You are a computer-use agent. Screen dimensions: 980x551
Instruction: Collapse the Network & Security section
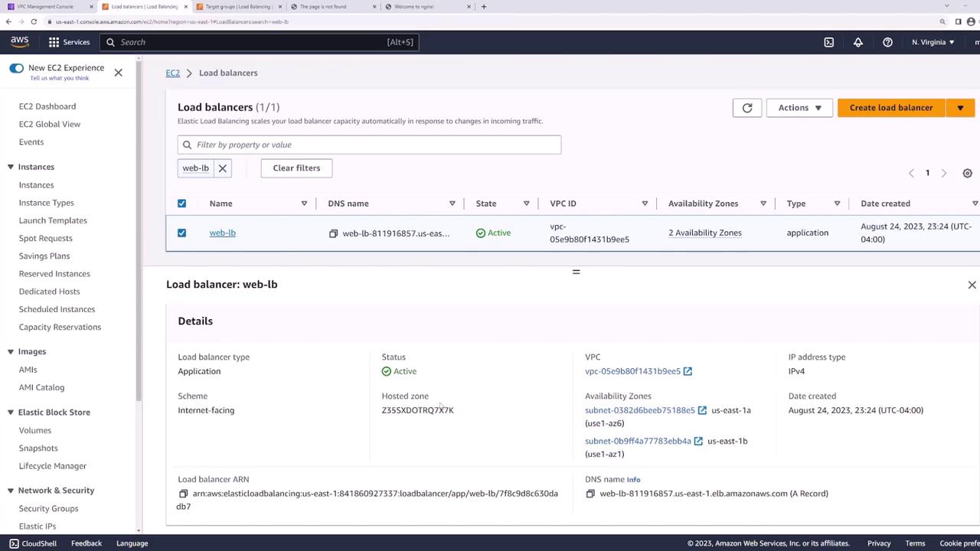[x=11, y=491]
